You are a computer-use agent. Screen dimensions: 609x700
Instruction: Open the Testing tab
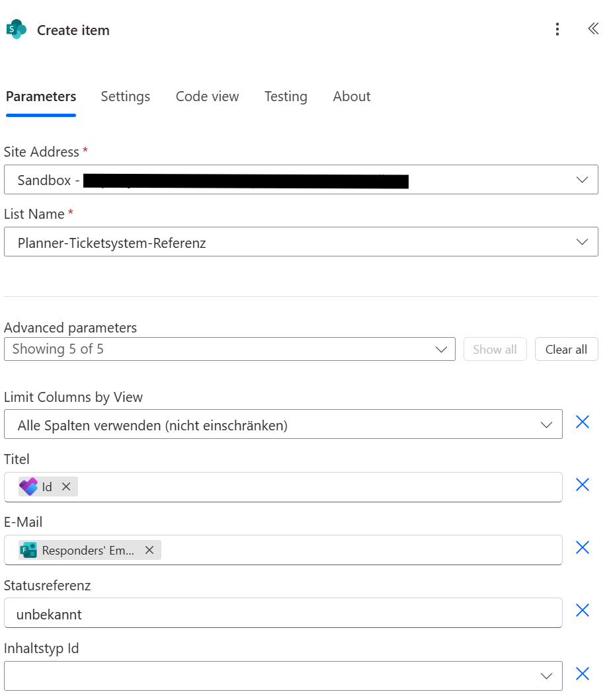click(286, 97)
